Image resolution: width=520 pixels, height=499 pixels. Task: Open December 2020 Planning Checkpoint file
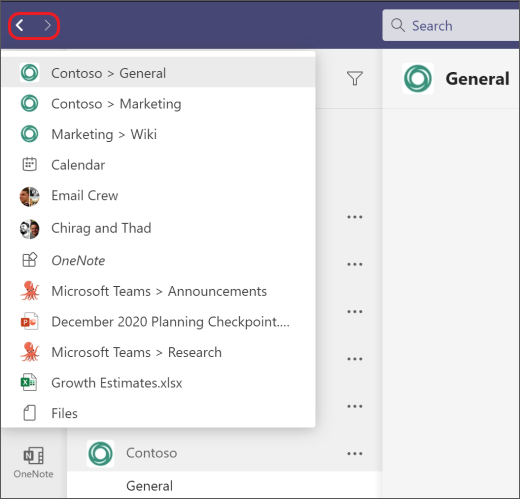159,322
